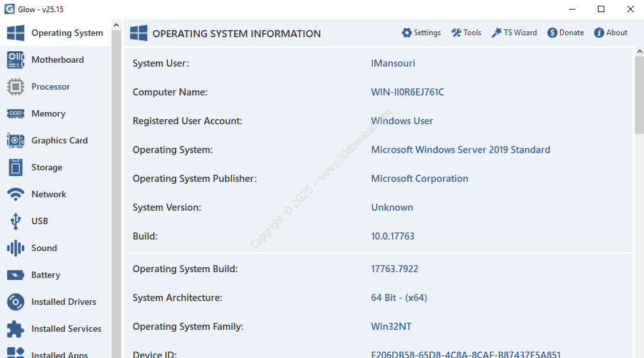This screenshot has width=644, height=358.
Task: Click the Donate button
Action: click(565, 33)
